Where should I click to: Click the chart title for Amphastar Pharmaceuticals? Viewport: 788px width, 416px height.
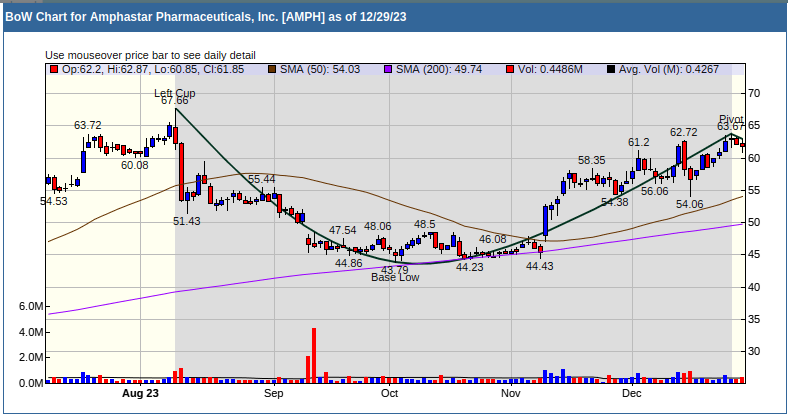(x=206, y=17)
